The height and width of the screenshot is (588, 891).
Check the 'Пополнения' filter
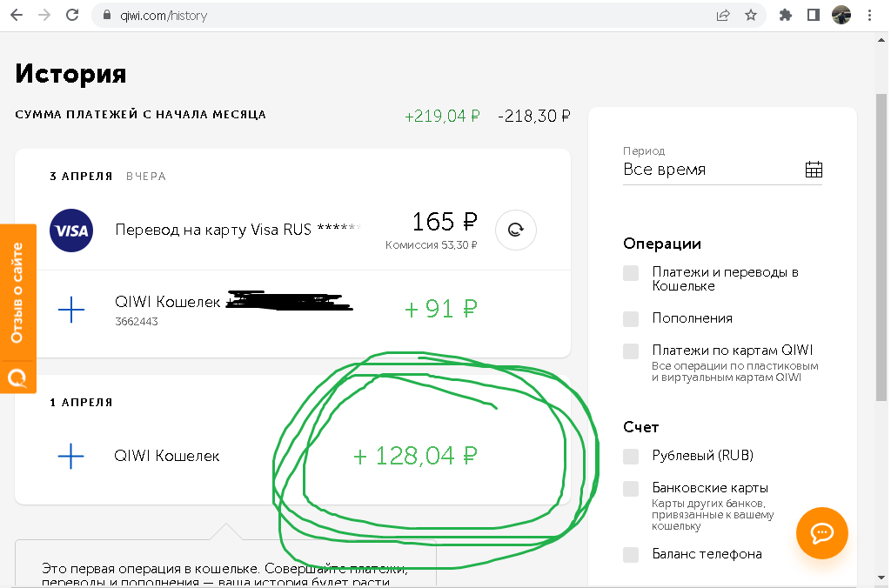pos(631,318)
